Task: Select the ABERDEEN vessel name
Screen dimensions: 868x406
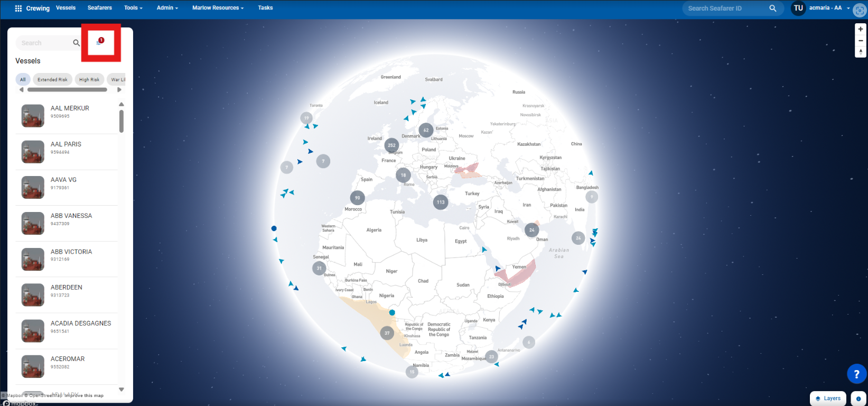Action: (67, 288)
